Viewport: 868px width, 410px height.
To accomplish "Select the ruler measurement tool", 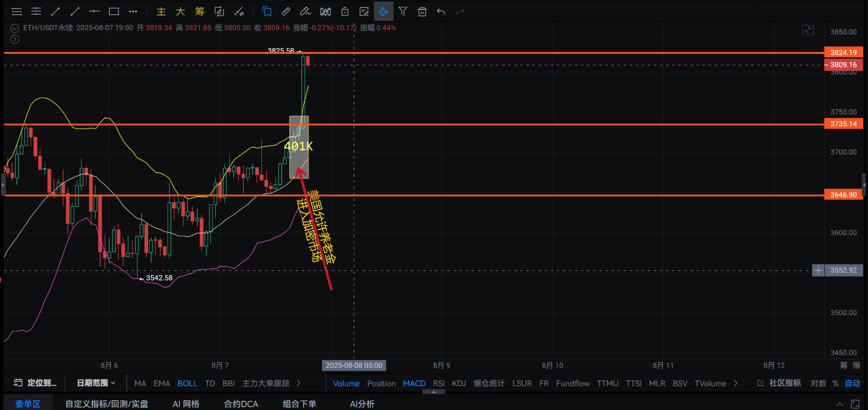I will point(286,11).
